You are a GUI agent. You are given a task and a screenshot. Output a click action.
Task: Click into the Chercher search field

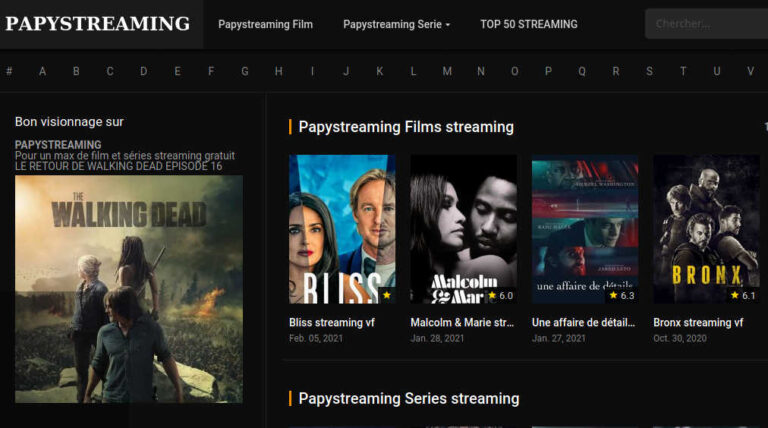click(x=705, y=24)
